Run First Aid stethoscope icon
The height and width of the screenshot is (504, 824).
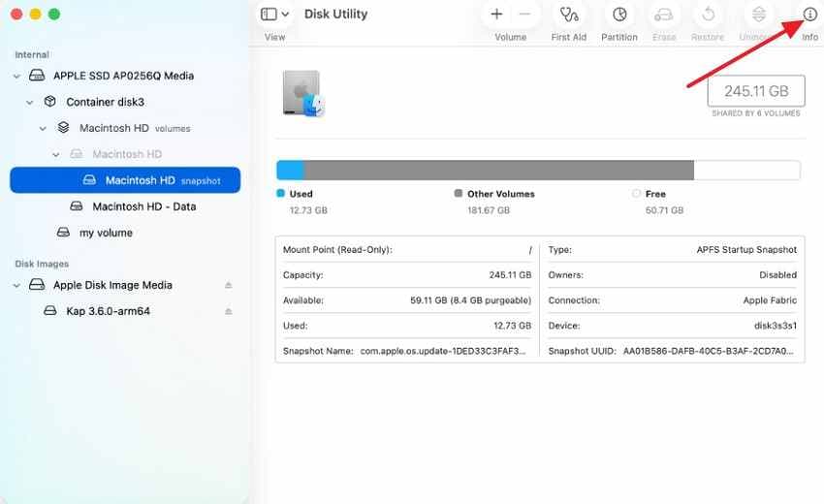point(569,15)
